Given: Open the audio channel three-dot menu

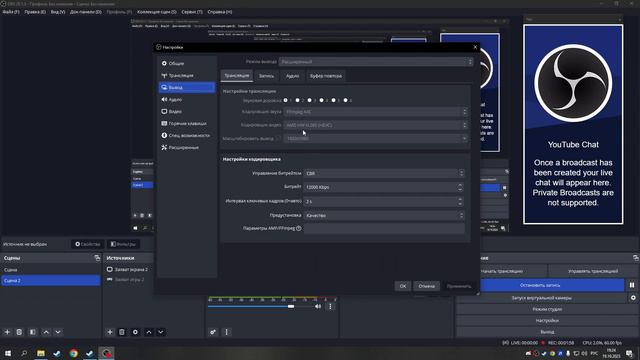Looking at the screenshot, I should pos(330,307).
